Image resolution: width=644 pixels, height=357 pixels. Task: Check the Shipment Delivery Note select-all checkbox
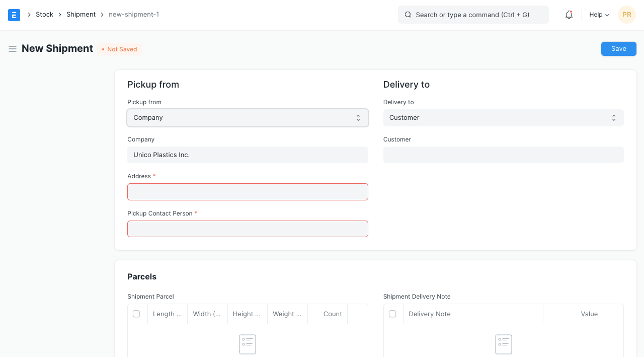tap(392, 314)
